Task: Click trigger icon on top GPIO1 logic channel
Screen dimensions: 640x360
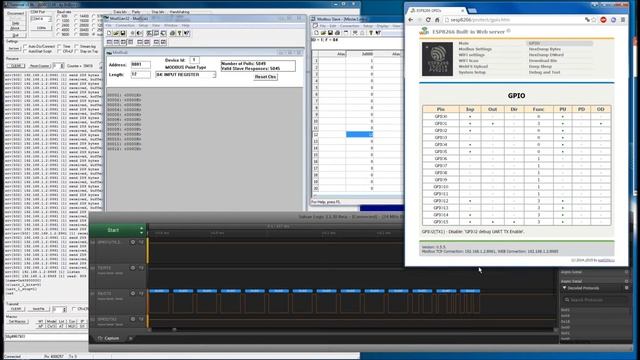Action: point(141,242)
